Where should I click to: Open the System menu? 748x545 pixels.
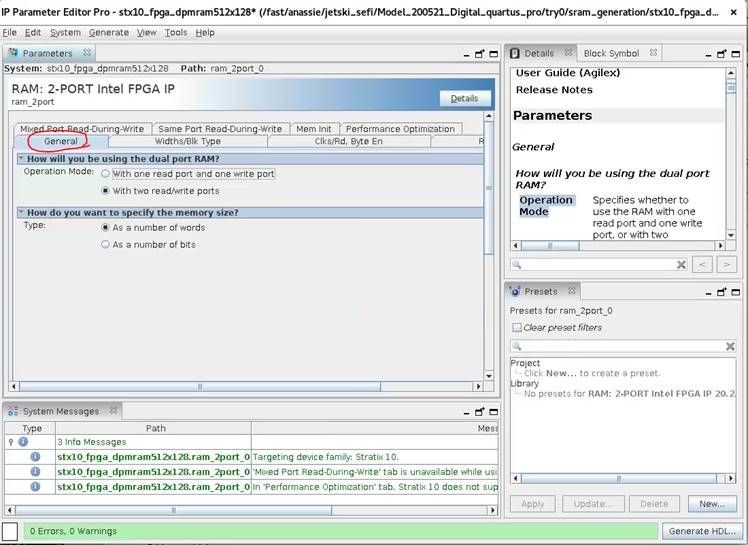[x=65, y=32]
